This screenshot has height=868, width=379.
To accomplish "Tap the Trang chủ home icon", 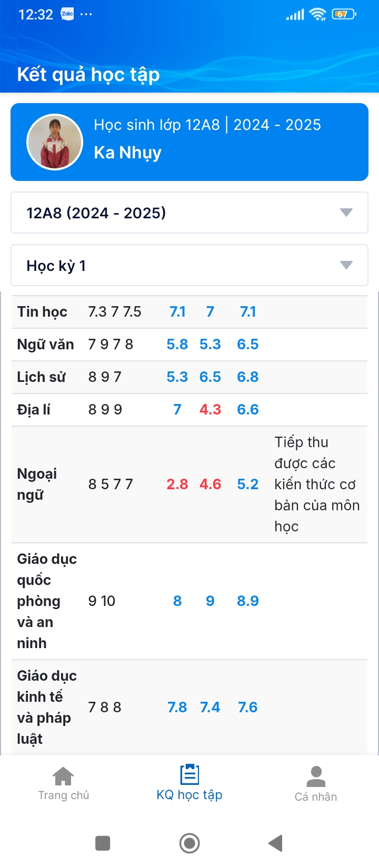I will pyautogui.click(x=63, y=776).
